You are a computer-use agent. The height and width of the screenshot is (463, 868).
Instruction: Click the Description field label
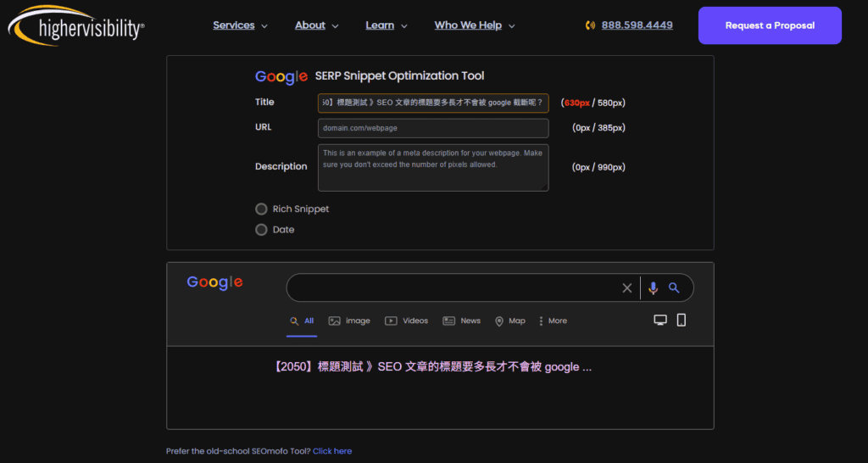click(281, 166)
